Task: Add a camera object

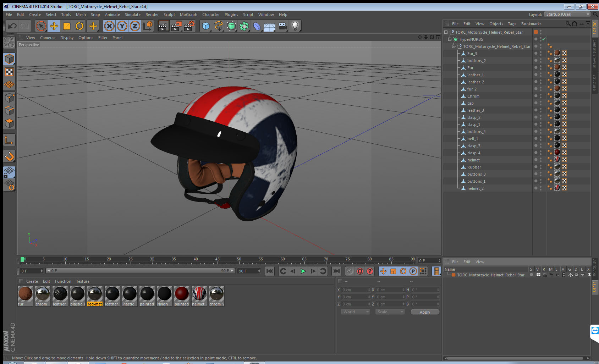Action: click(282, 26)
